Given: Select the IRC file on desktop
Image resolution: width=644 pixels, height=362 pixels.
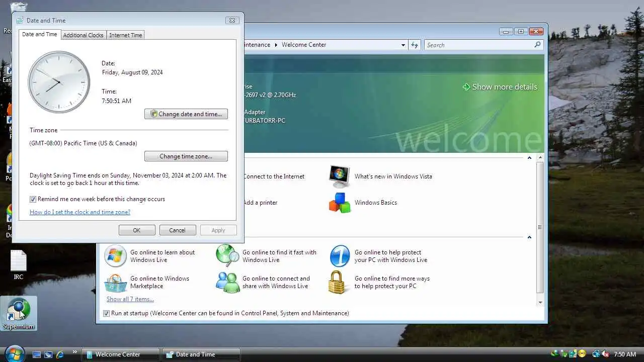Looking at the screenshot, I should click(18, 265).
